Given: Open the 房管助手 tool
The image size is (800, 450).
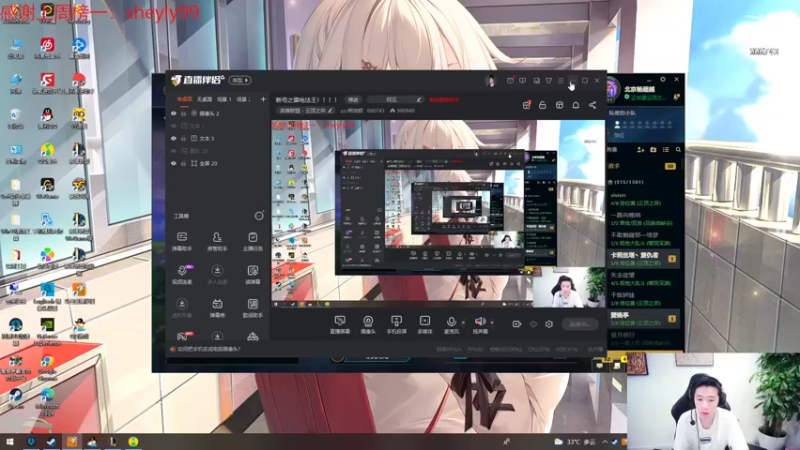Looking at the screenshot, I should (217, 241).
